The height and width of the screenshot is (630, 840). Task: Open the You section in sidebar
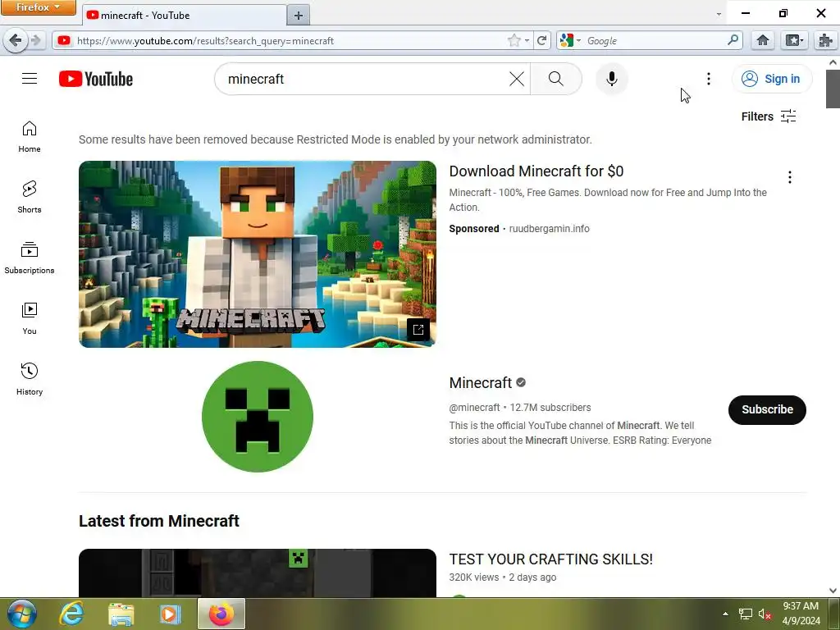[30, 319]
